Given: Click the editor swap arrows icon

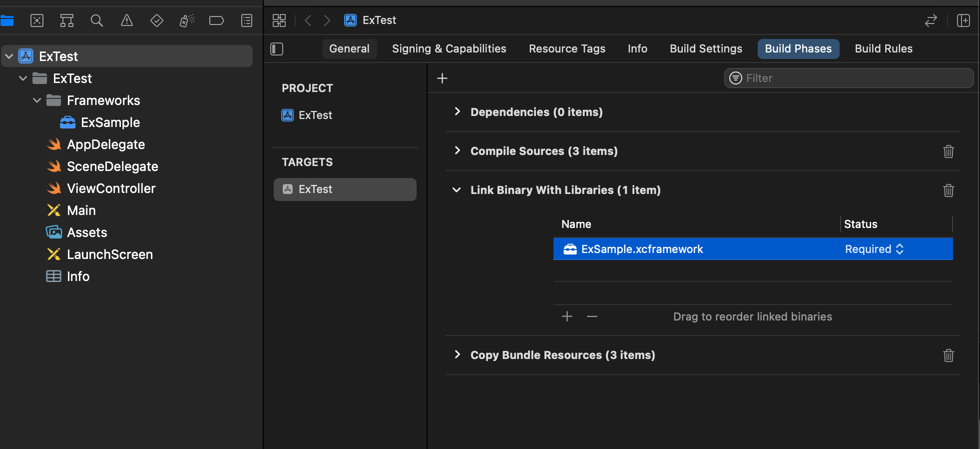Looking at the screenshot, I should pos(931,20).
